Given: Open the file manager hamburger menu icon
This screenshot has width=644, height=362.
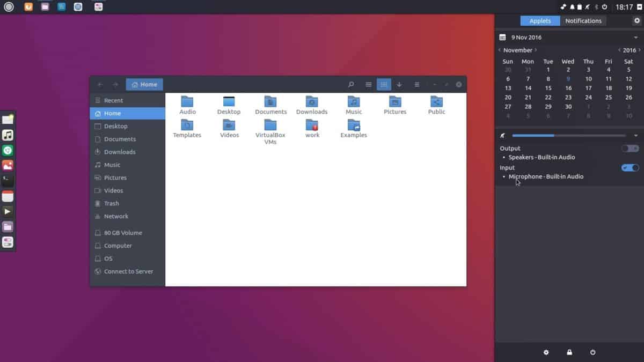Looking at the screenshot, I should pos(416,84).
